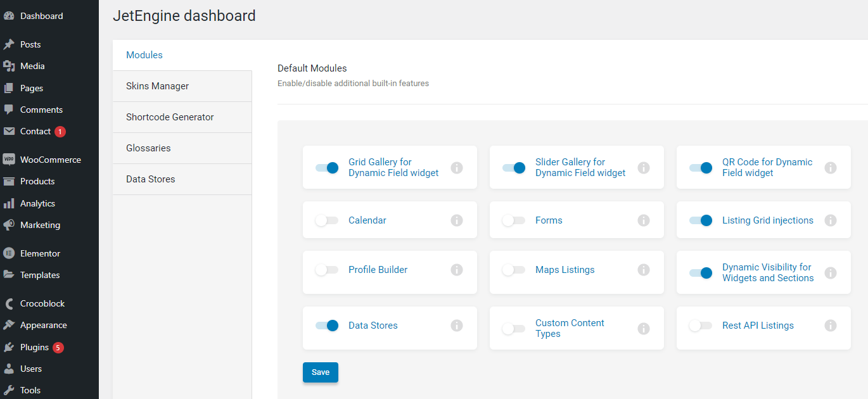Click the Templates folder icon
This screenshot has width=868, height=399.
pyautogui.click(x=9, y=275)
